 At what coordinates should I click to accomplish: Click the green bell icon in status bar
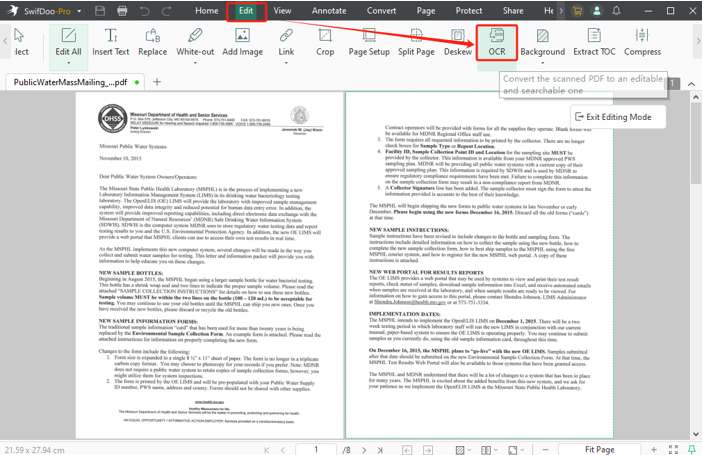(692, 450)
